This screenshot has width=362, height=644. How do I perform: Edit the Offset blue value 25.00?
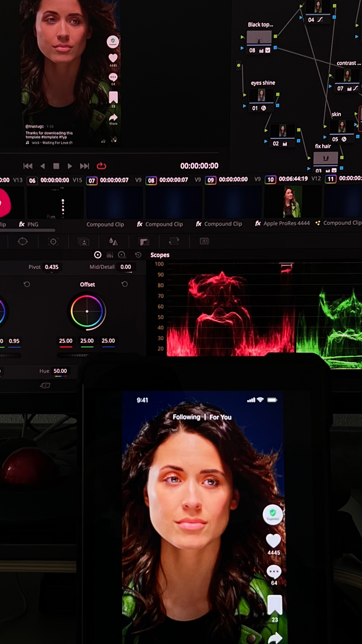click(x=108, y=341)
